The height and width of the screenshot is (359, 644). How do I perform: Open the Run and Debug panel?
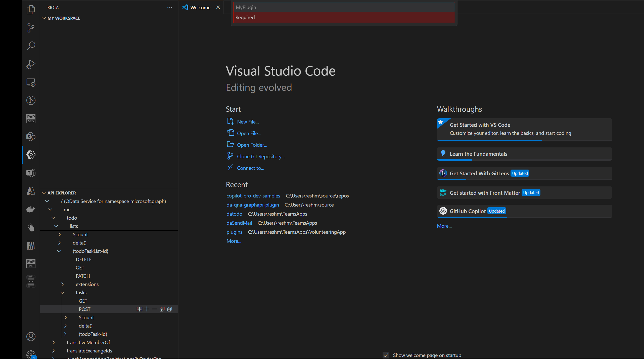[31, 64]
